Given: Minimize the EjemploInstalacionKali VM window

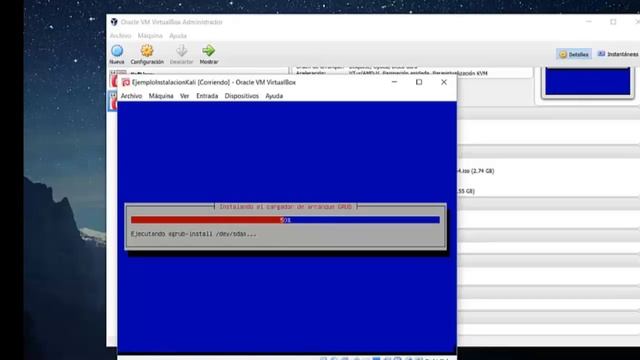Looking at the screenshot, I should (394, 82).
